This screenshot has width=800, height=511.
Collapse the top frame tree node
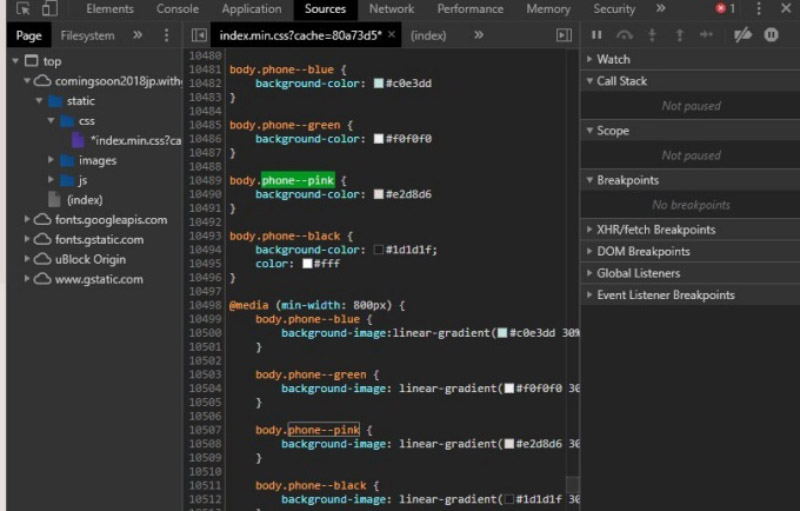tap(16, 61)
